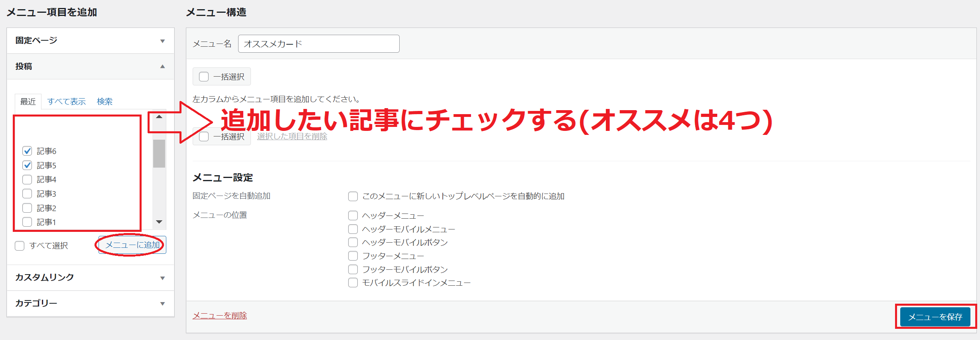
Task: Tick the upper 一括選択 checkbox
Action: point(204,77)
